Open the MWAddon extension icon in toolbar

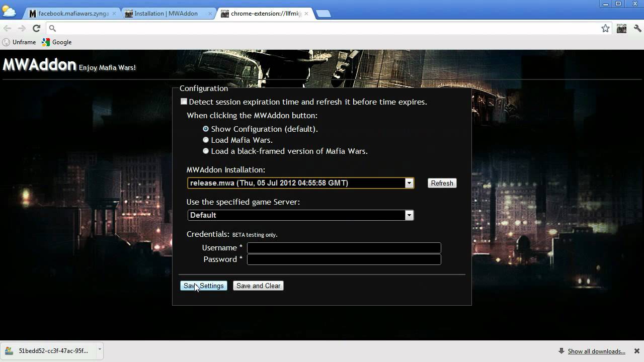(x=622, y=29)
